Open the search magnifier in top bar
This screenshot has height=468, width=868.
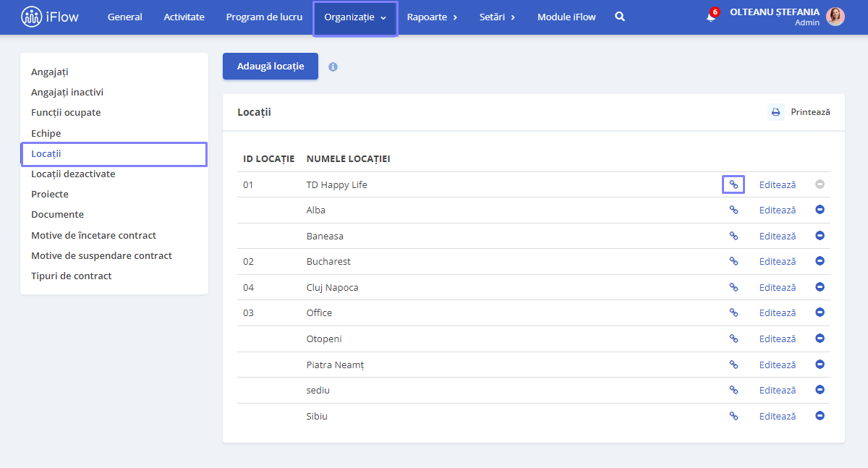pos(620,17)
